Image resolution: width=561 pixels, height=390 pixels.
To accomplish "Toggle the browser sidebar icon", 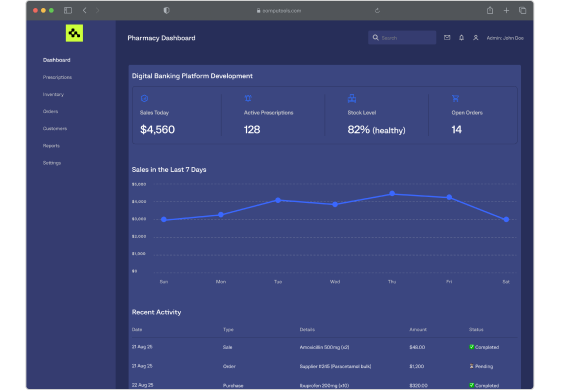I will pyautogui.click(x=68, y=10).
